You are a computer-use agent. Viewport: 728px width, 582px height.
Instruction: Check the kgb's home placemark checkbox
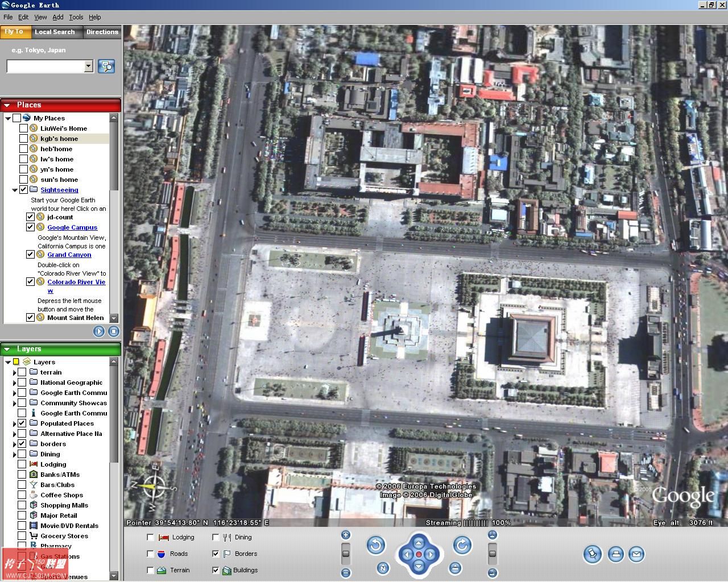coord(23,139)
